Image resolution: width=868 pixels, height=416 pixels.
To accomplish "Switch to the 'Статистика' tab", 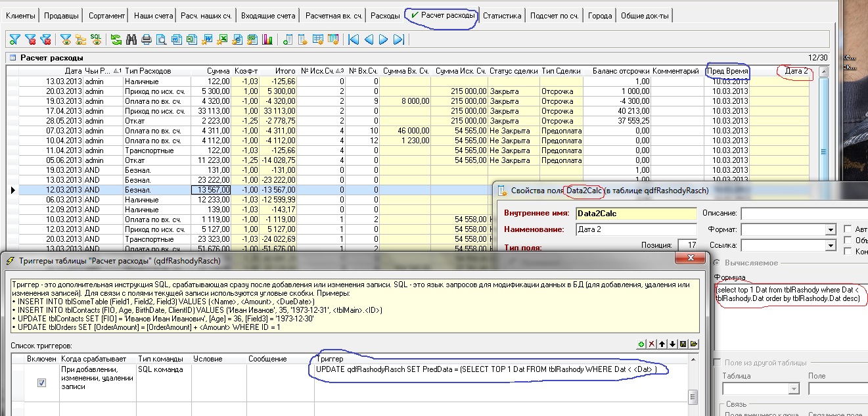I will [x=502, y=15].
